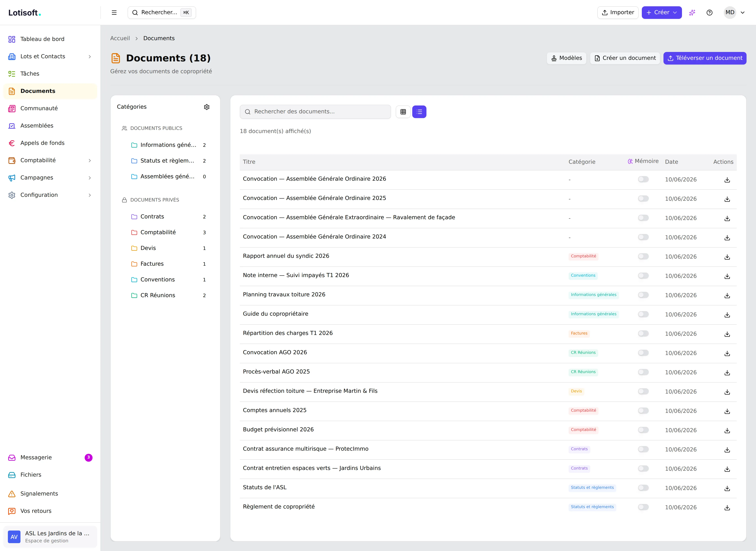Open Appels de fonds section
The height and width of the screenshot is (551, 756).
(x=50, y=143)
